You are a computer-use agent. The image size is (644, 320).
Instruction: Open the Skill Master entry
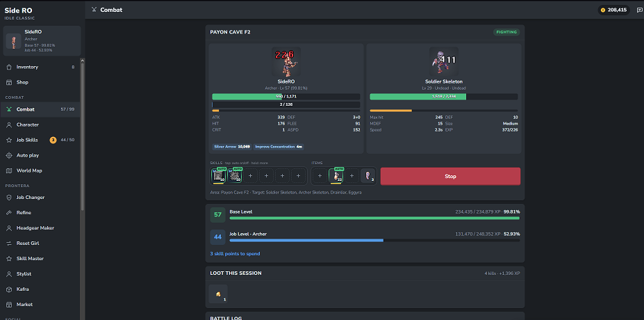click(x=40, y=258)
